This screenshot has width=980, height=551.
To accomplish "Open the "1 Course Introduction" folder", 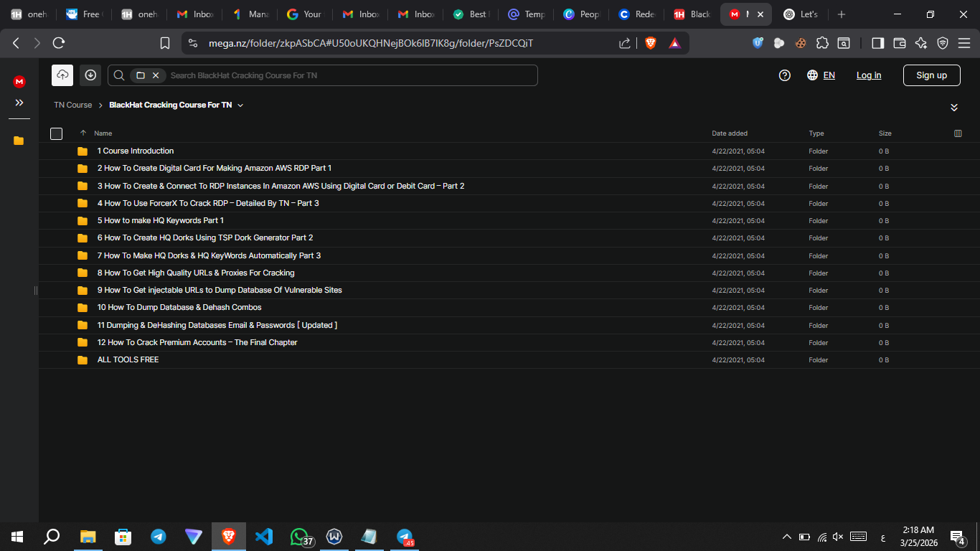I will [136, 151].
